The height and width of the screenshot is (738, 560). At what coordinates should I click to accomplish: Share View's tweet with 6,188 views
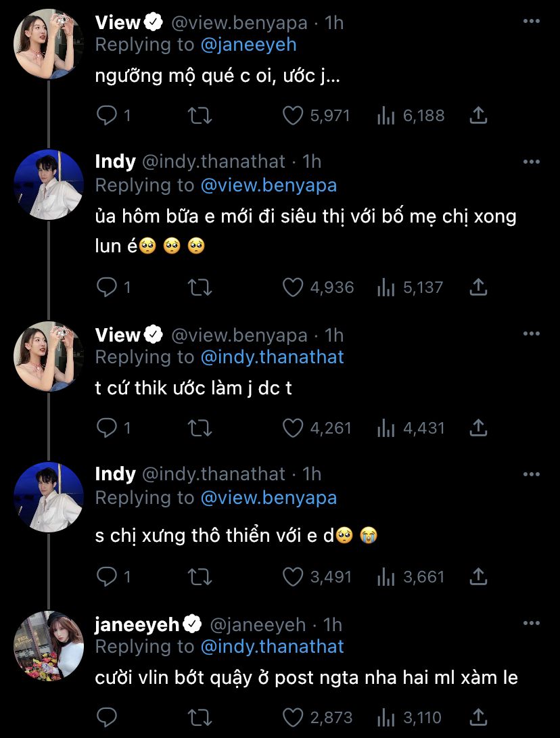pyautogui.click(x=478, y=116)
